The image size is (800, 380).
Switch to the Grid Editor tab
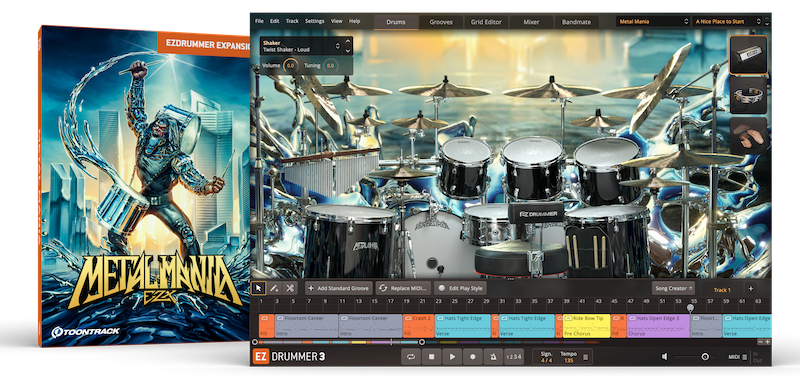[486, 22]
